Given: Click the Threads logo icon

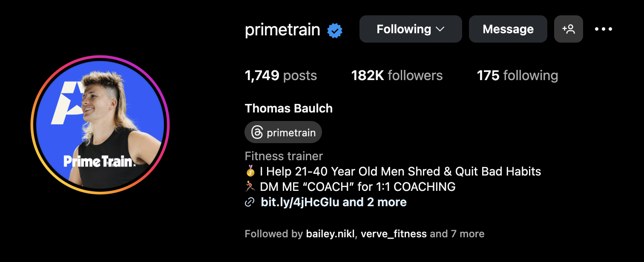Looking at the screenshot, I should [x=257, y=132].
